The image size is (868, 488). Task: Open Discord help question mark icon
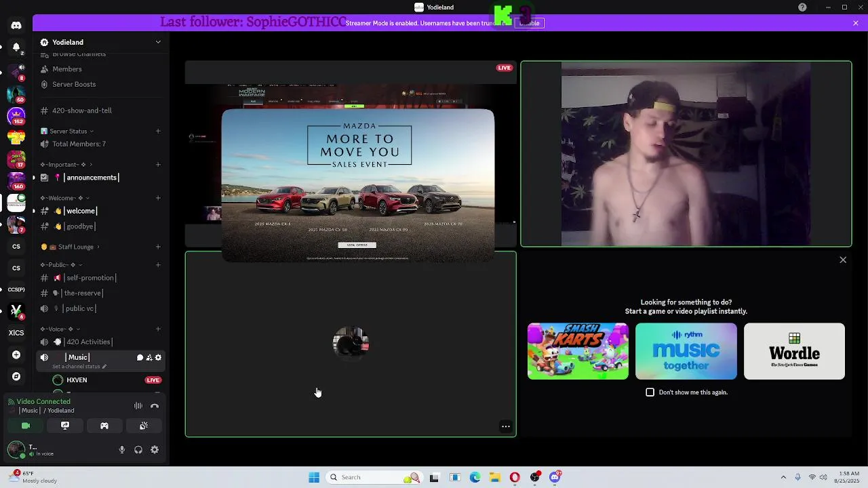click(x=802, y=7)
